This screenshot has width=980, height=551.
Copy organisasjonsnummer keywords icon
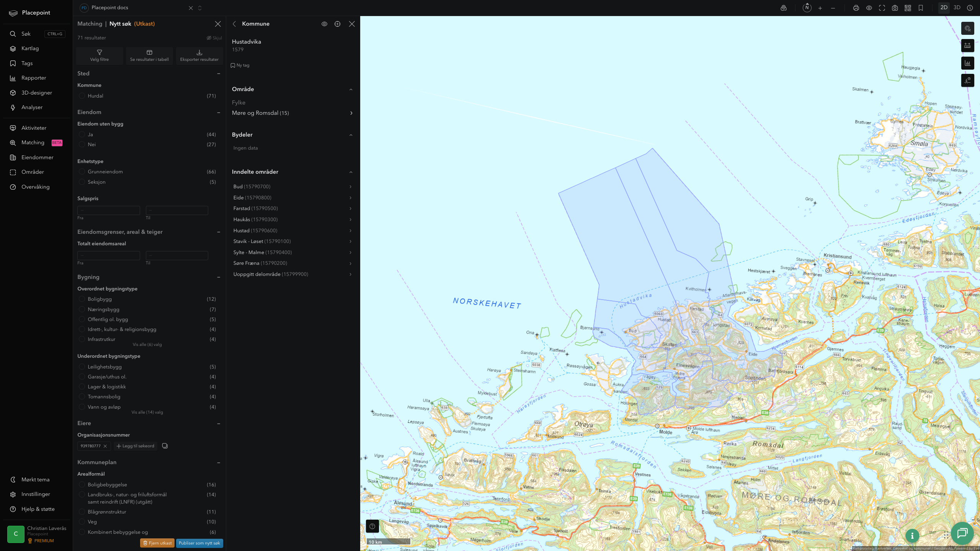click(x=165, y=446)
